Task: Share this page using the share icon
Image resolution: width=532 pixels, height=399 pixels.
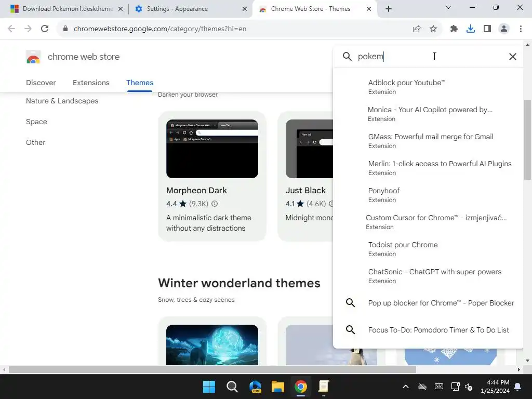Action: 417,29
